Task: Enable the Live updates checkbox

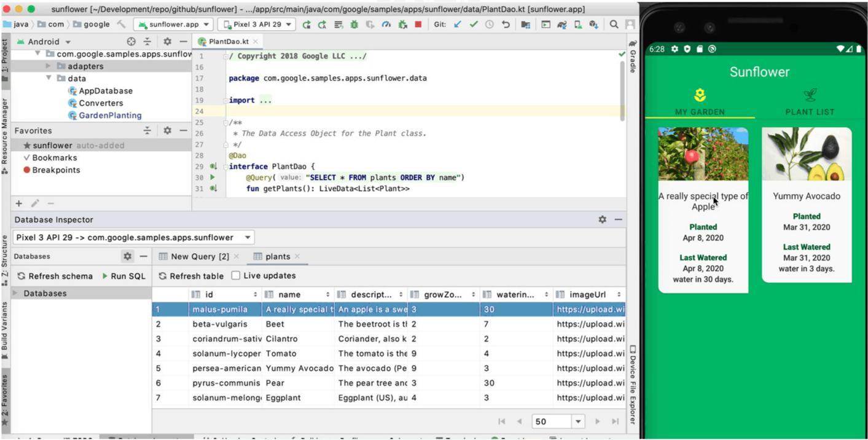Action: point(236,276)
